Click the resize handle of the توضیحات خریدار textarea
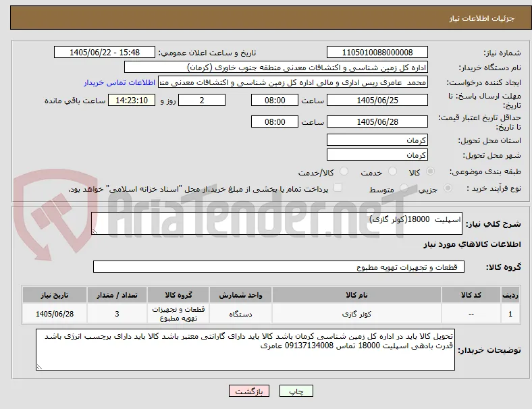The width and height of the screenshot is (532, 409). pos(39,367)
